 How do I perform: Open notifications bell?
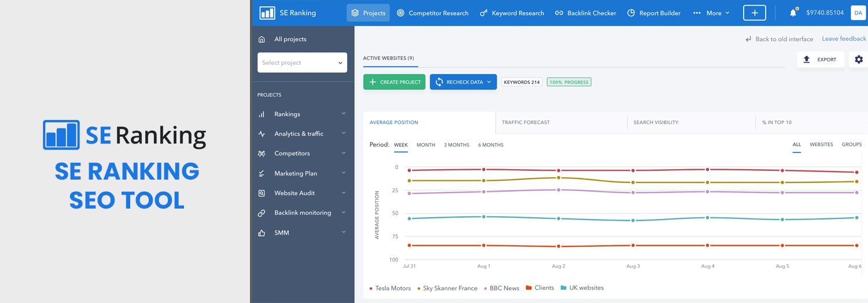[x=793, y=13]
